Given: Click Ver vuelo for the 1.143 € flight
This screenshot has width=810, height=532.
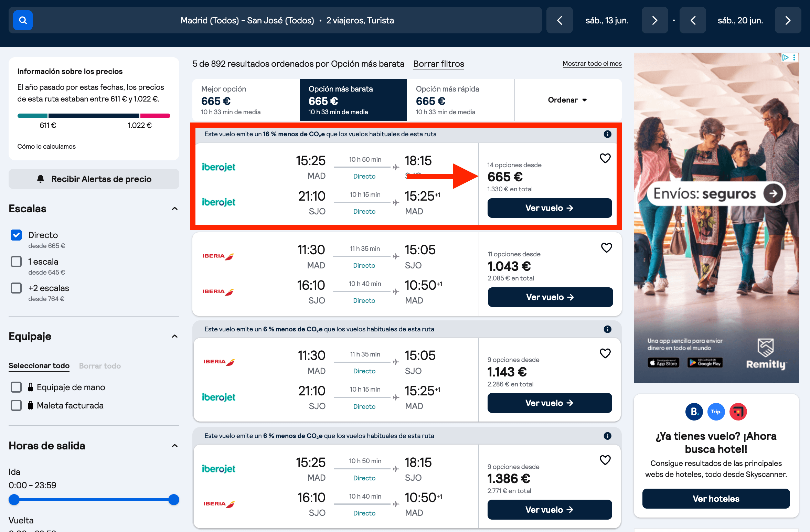Looking at the screenshot, I should pyautogui.click(x=550, y=403).
